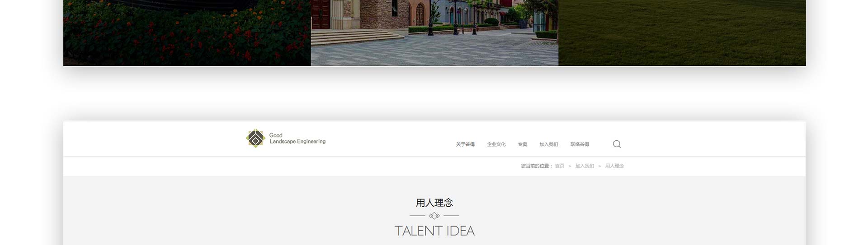
Task: Select the 专案 navigation item
Action: [x=523, y=144]
